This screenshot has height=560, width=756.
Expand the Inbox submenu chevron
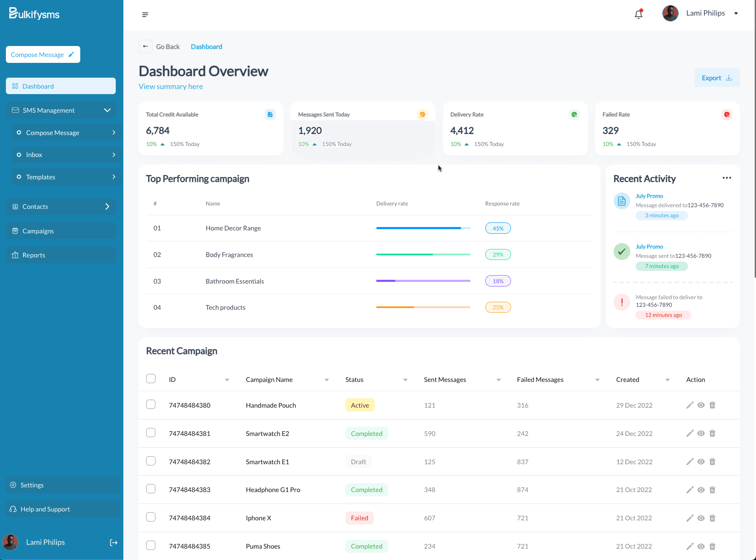point(114,155)
